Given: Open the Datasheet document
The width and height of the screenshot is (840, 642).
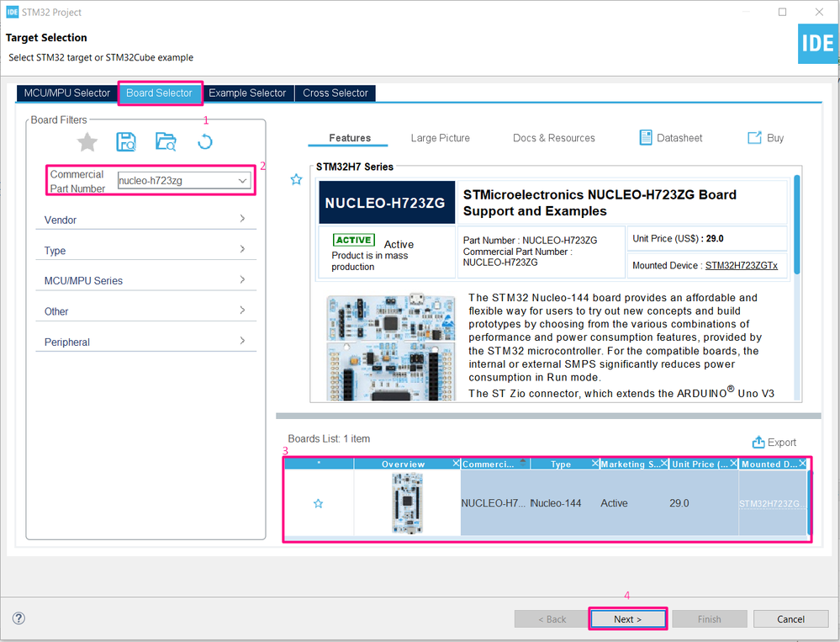Looking at the screenshot, I should pos(671,138).
